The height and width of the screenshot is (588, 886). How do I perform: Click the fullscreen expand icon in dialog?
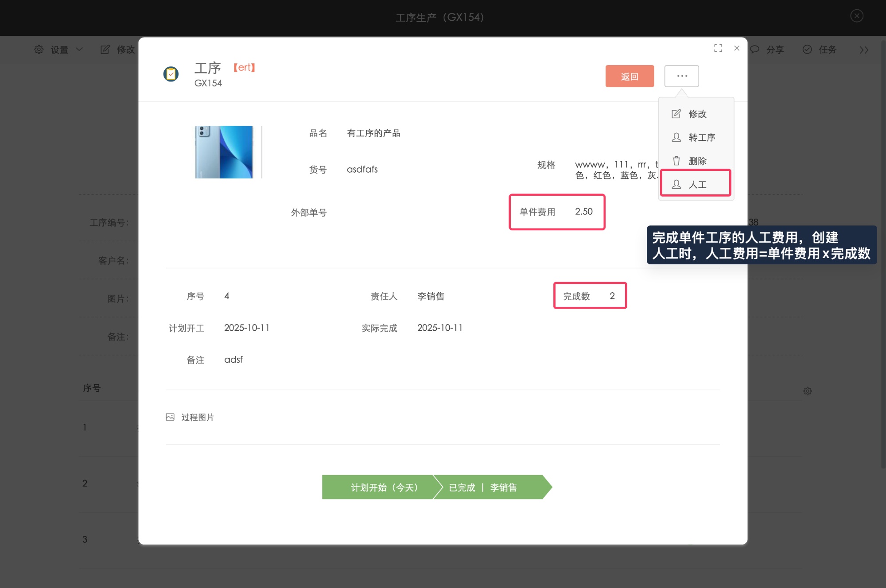pos(718,48)
